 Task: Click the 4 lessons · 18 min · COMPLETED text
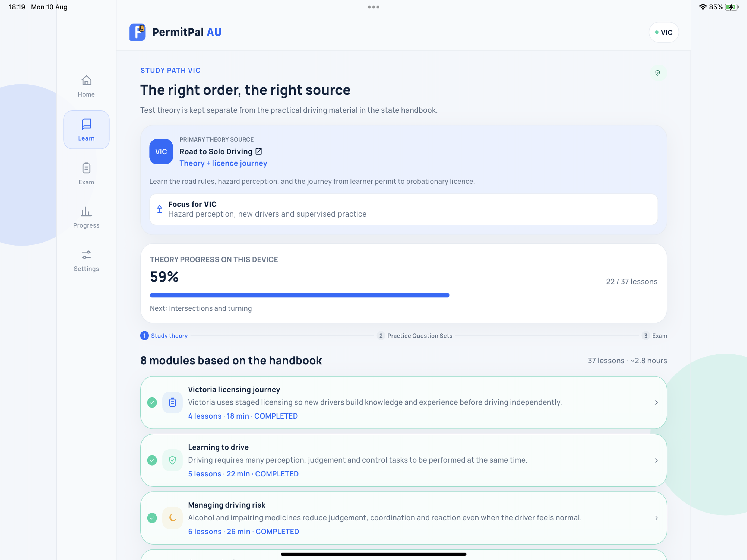point(243,416)
